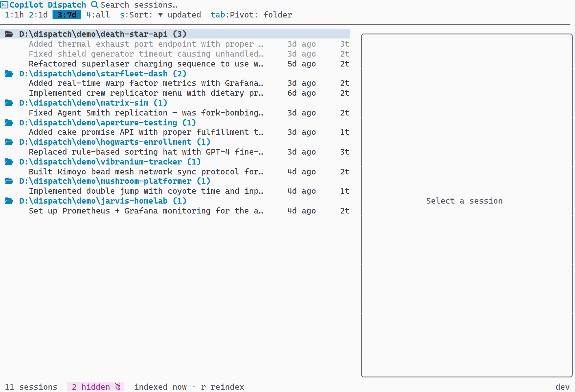This screenshot has height=392, width=575.
Task: Click the folder icon beside vibranium-tracker
Action: point(9,162)
